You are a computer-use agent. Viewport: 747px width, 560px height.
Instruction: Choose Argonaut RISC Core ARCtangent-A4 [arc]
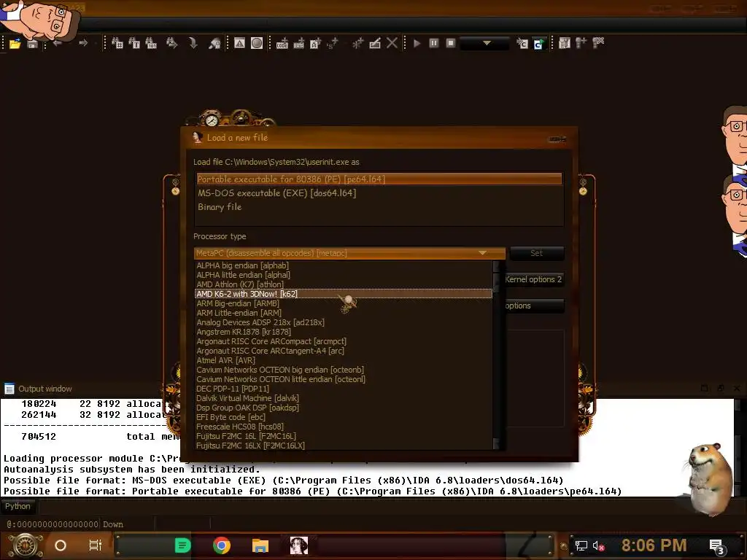pos(343,351)
